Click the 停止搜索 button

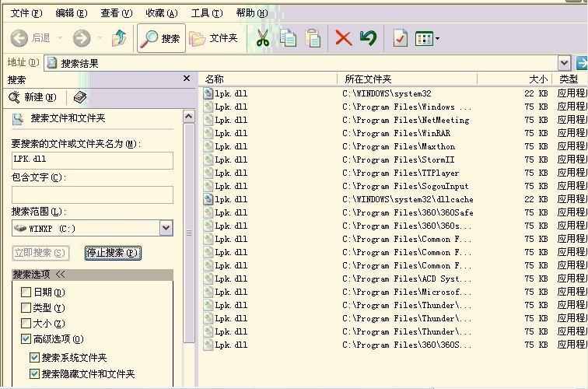[113, 253]
